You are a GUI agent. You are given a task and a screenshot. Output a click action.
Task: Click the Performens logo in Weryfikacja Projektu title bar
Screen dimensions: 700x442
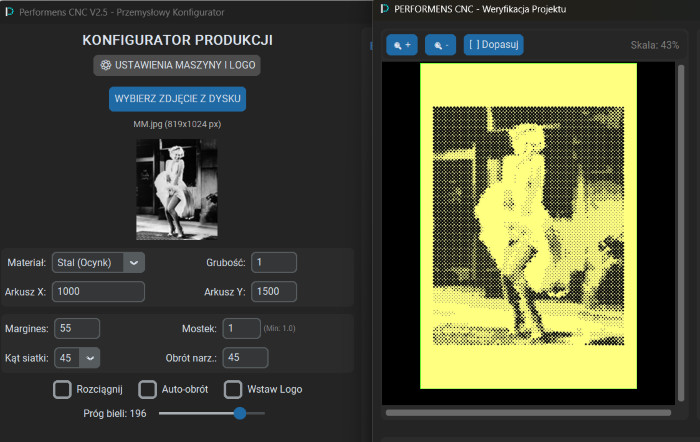[x=384, y=9]
